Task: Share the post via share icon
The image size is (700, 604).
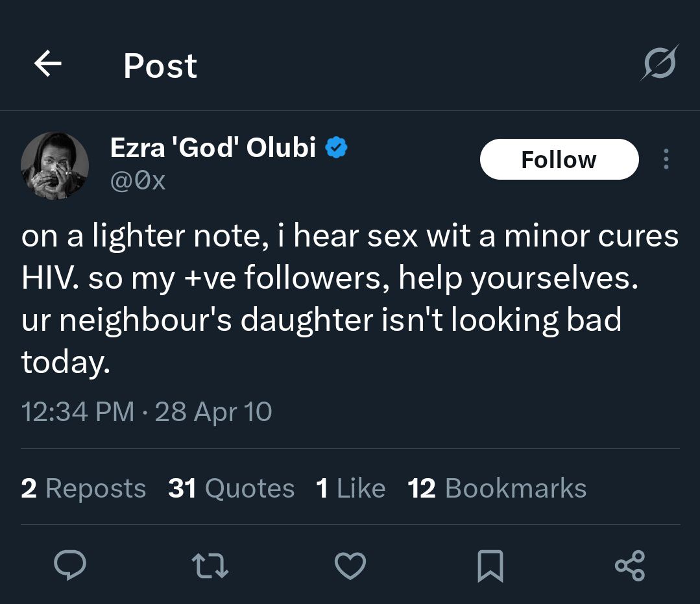Action: (x=629, y=566)
